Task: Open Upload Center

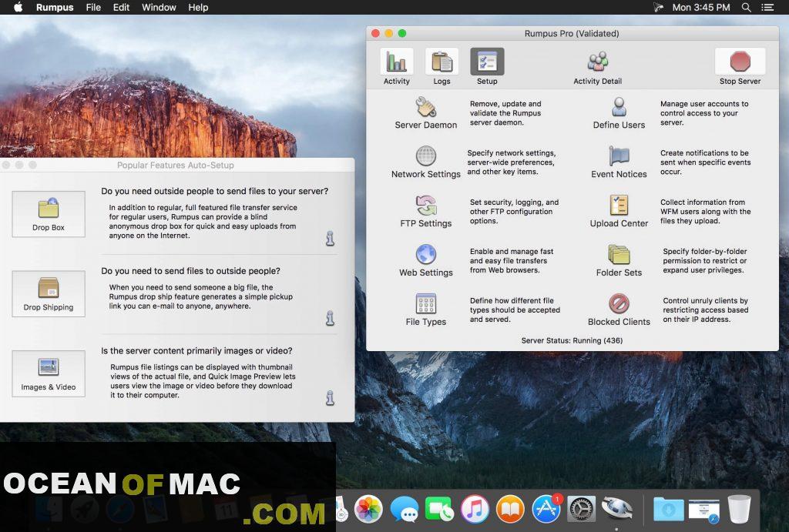Action: pyautogui.click(x=619, y=212)
